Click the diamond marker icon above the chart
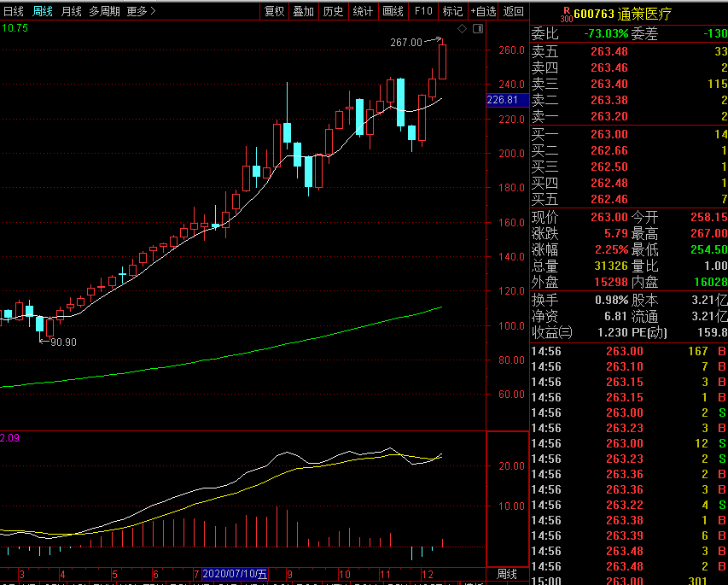The height and width of the screenshot is (585, 728). tap(462, 29)
